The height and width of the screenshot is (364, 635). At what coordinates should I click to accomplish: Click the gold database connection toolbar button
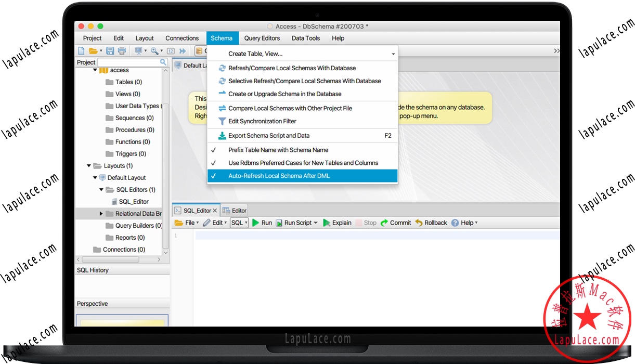pos(200,51)
